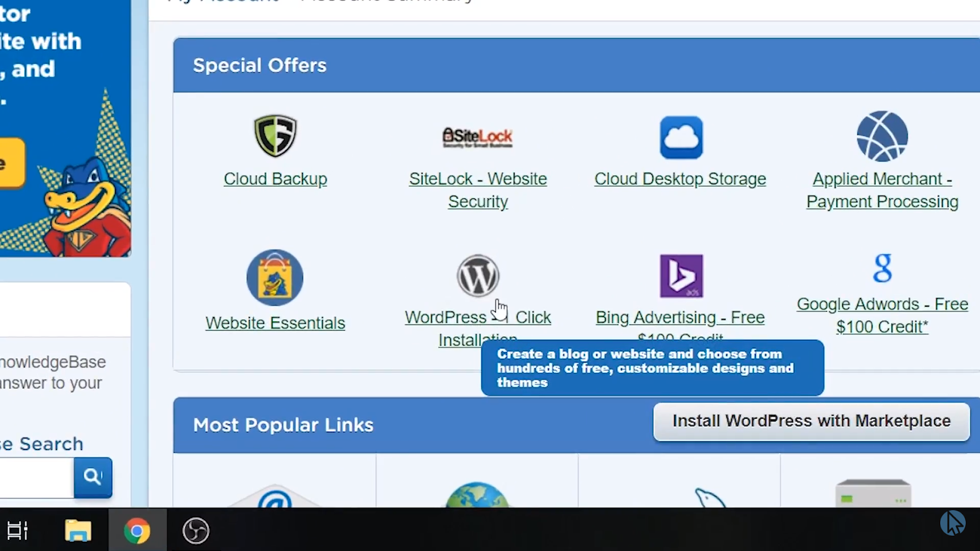Visit Applied Merchant - Payment Processing link
This screenshot has width=980, height=551.
(882, 190)
